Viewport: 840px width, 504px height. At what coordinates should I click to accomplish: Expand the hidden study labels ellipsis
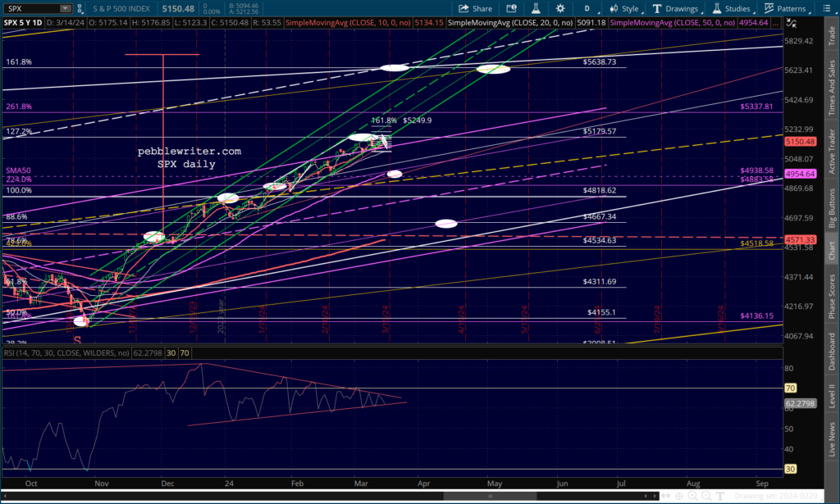[776, 22]
